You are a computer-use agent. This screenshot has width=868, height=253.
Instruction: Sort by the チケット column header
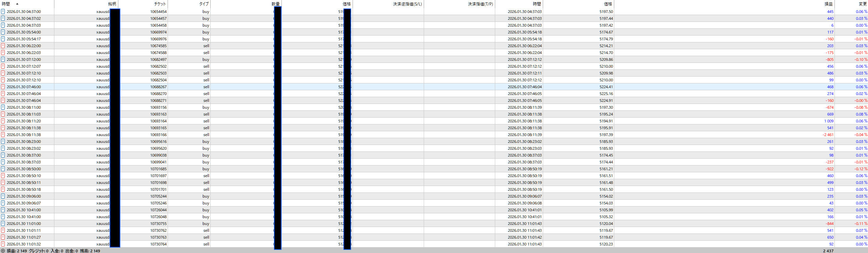click(x=160, y=4)
